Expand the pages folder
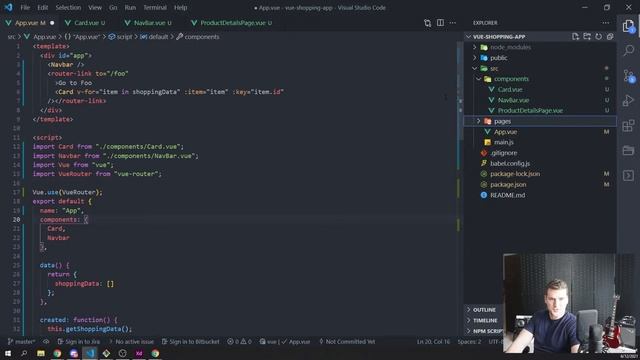This screenshot has height=360, width=640. [x=479, y=121]
